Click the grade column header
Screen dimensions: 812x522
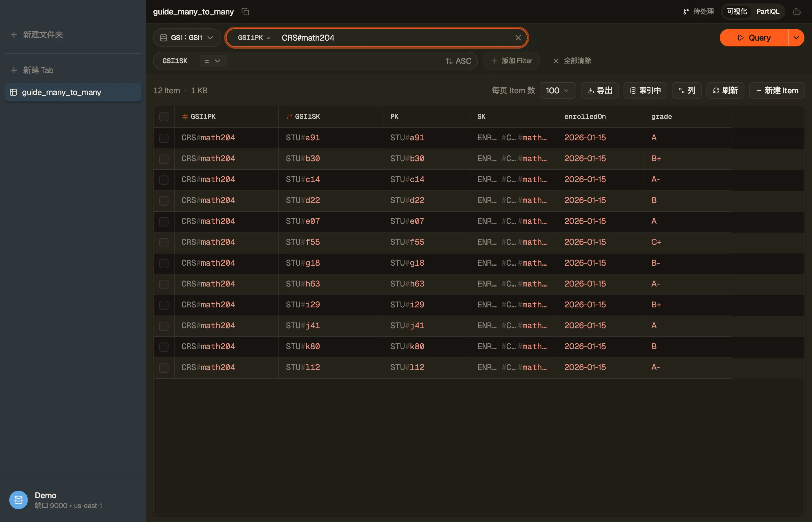687,117
